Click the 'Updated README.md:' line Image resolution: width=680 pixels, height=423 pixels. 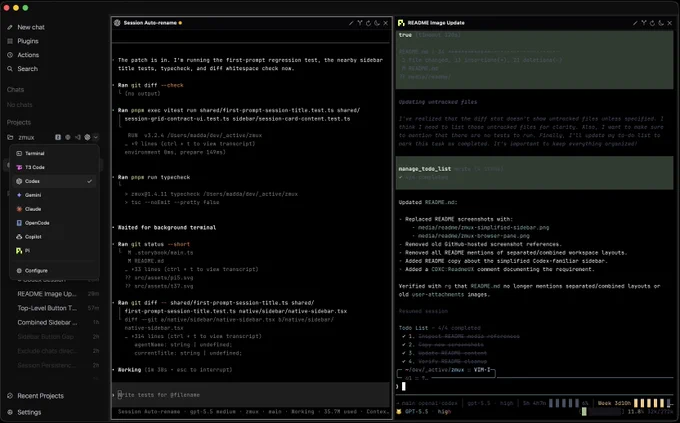pyautogui.click(x=428, y=202)
